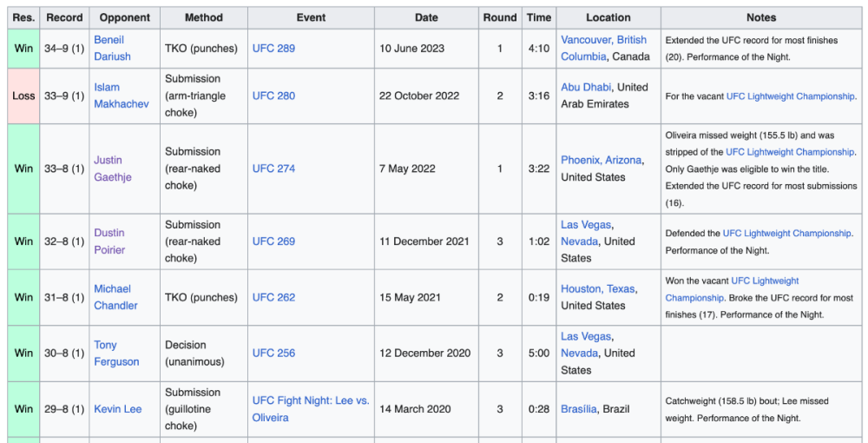
Task: Click the Round column header
Action: tap(500, 17)
